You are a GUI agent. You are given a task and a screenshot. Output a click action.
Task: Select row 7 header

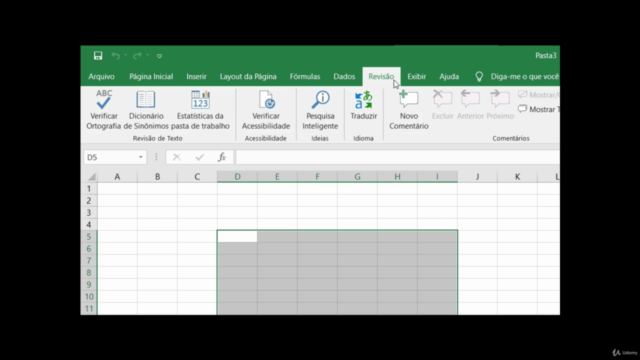pos(89,260)
